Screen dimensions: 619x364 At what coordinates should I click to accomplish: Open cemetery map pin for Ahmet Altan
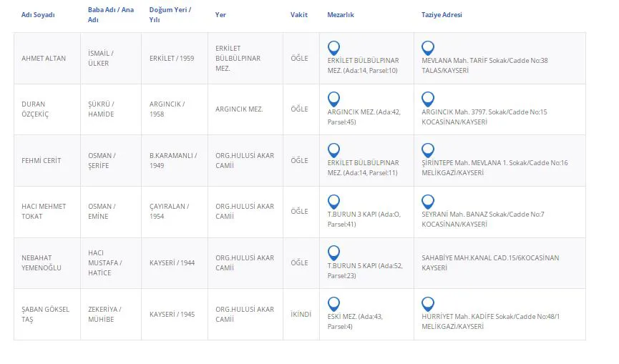[x=333, y=48]
